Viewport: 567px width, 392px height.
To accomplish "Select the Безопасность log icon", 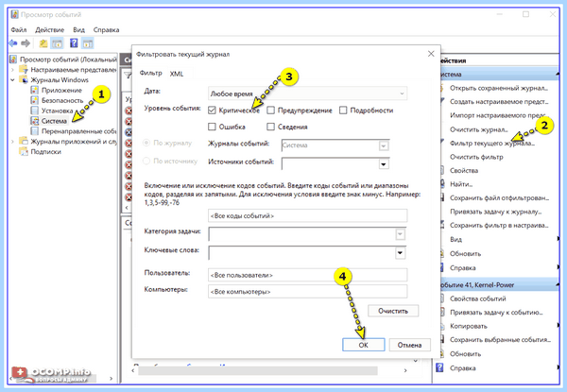I will tap(34, 100).
